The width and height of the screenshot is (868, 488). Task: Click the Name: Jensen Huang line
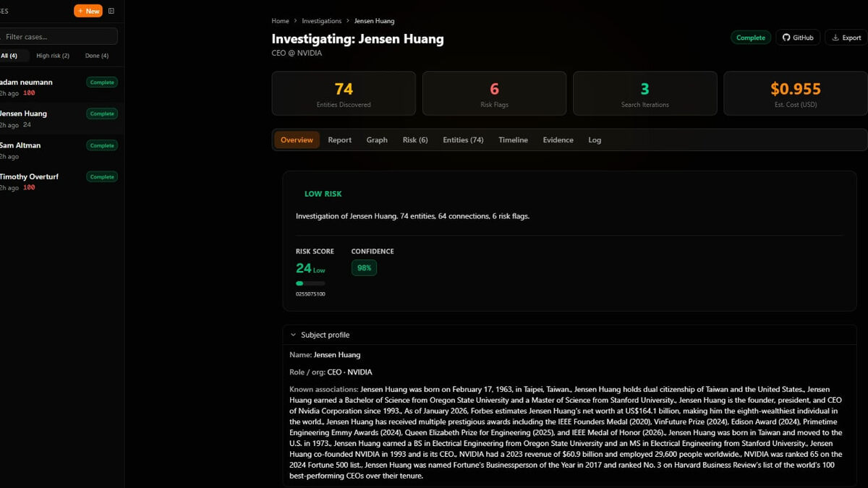click(x=325, y=355)
